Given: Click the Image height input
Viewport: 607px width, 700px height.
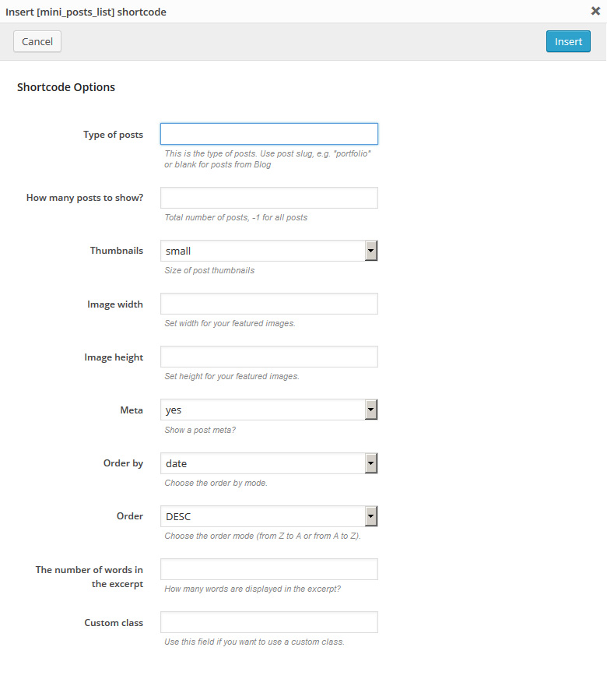Looking at the screenshot, I should (268, 357).
